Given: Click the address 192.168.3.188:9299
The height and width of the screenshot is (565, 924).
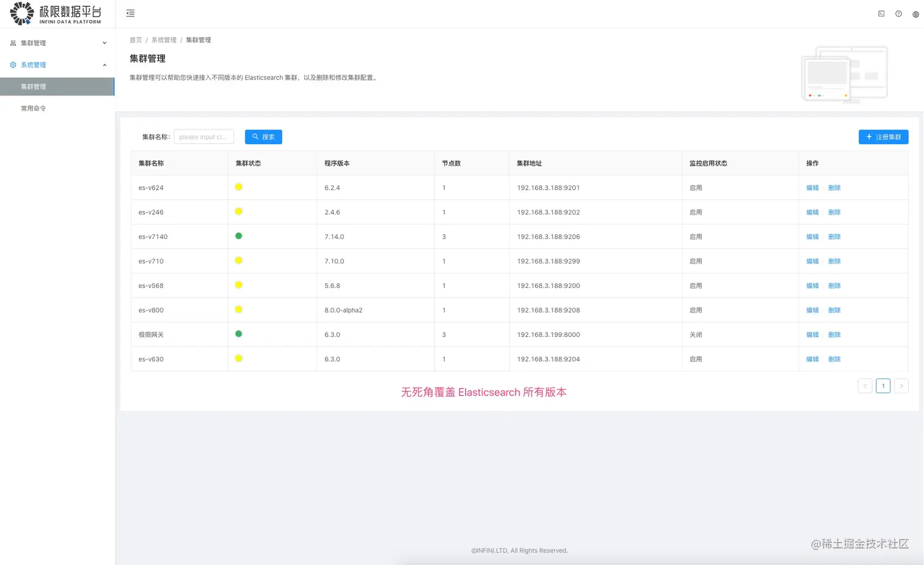Looking at the screenshot, I should [x=548, y=261].
